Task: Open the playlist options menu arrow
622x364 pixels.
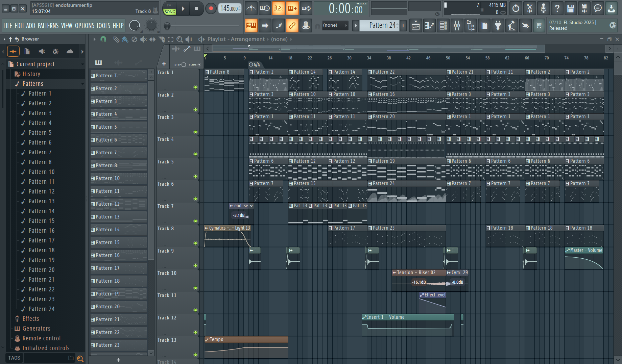Action: click(94, 40)
